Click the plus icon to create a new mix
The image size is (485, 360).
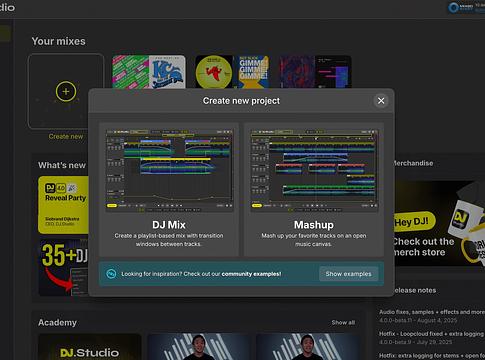pyautogui.click(x=66, y=91)
